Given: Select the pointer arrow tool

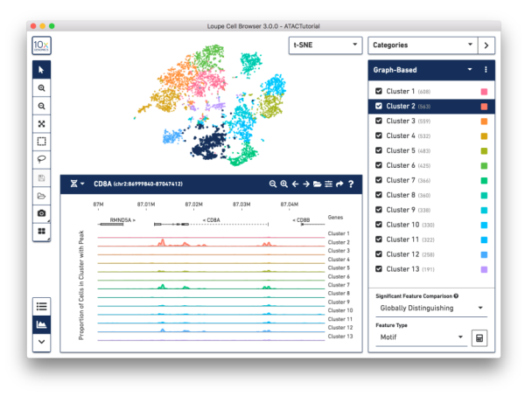Looking at the screenshot, I should point(41,70).
